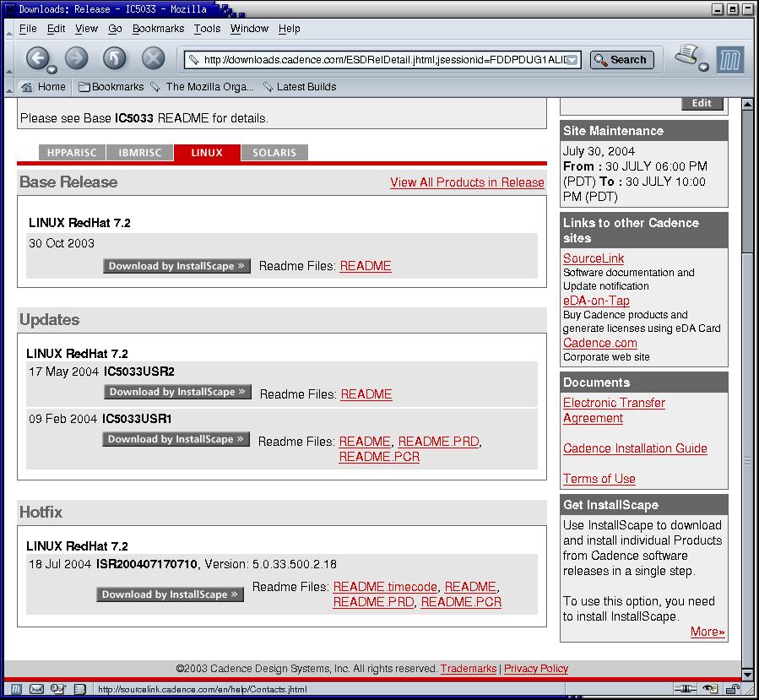This screenshot has height=700, width=759.
Task: Open Composer icon in the status bar
Action: [58, 689]
